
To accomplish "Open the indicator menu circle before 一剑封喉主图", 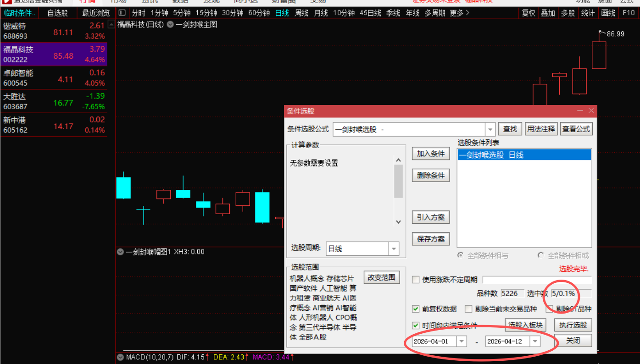I will click(171, 24).
